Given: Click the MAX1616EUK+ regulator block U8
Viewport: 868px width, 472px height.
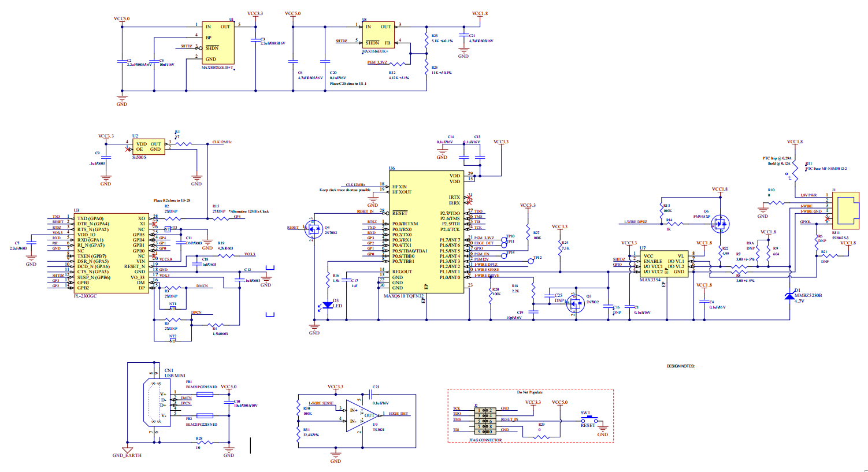Looking at the screenshot, I should tap(378, 35).
